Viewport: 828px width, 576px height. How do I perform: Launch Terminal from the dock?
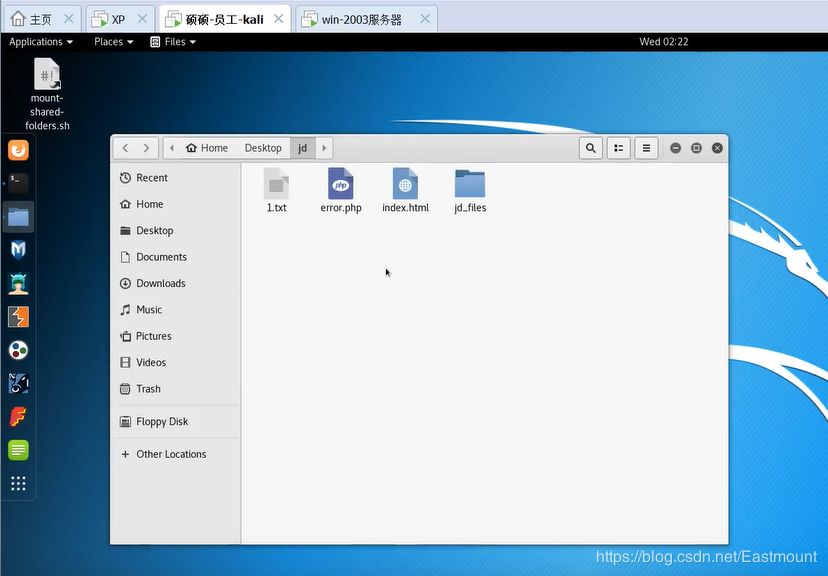pos(18,183)
